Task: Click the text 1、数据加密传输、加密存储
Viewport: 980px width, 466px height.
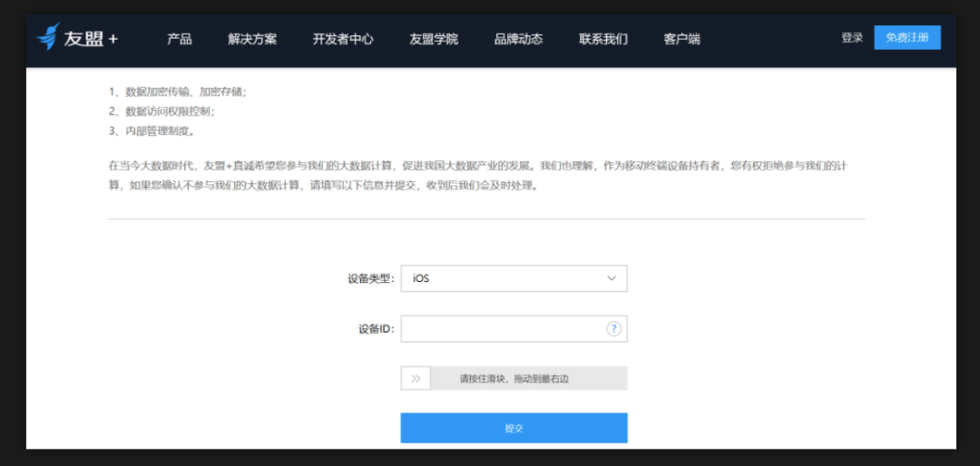Action: [x=178, y=92]
